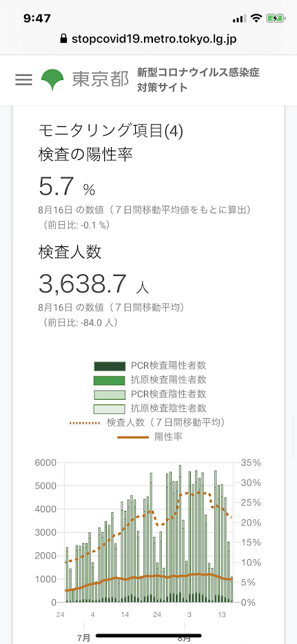Tap the padlock icon in address bar
This screenshot has width=297, height=644.
click(63, 39)
